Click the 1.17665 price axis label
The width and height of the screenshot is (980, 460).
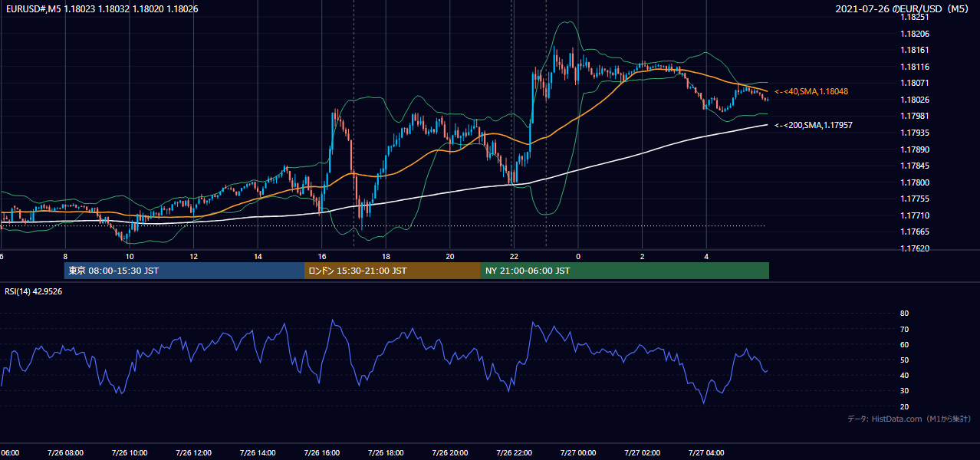914,232
